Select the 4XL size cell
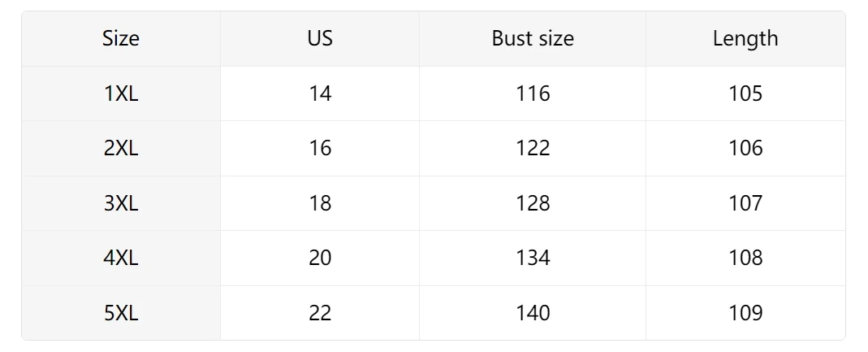This screenshot has height=352, width=868. [x=121, y=258]
